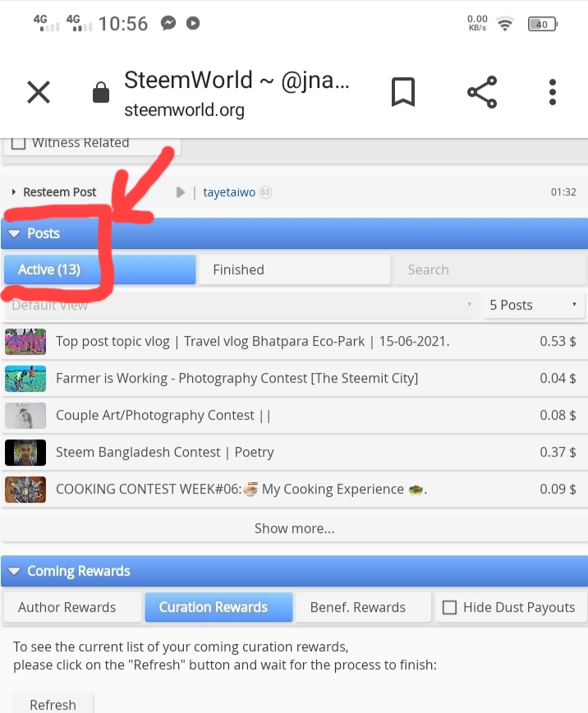Select the Curation Rewards tab
588x713 pixels.
(218, 608)
